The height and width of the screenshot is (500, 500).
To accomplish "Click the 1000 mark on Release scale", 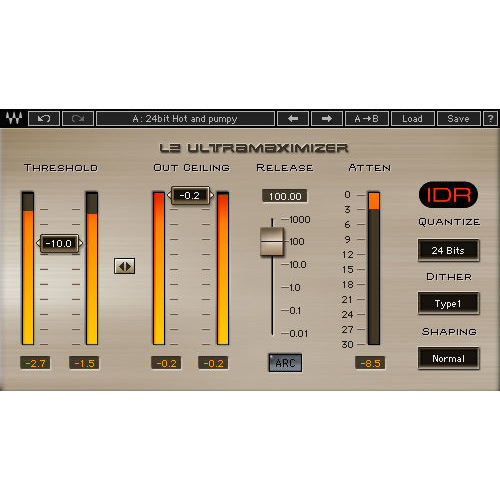I will [300, 220].
